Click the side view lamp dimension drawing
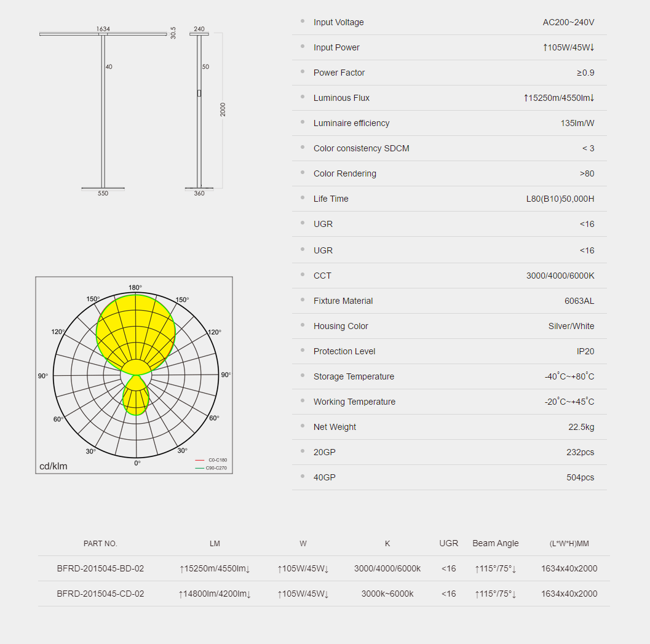This screenshot has height=644, width=650. 199,111
